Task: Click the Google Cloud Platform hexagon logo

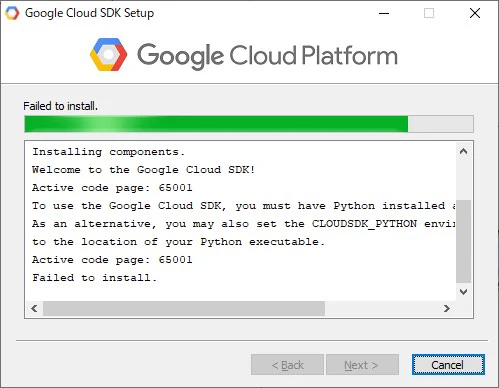Action: coord(108,55)
